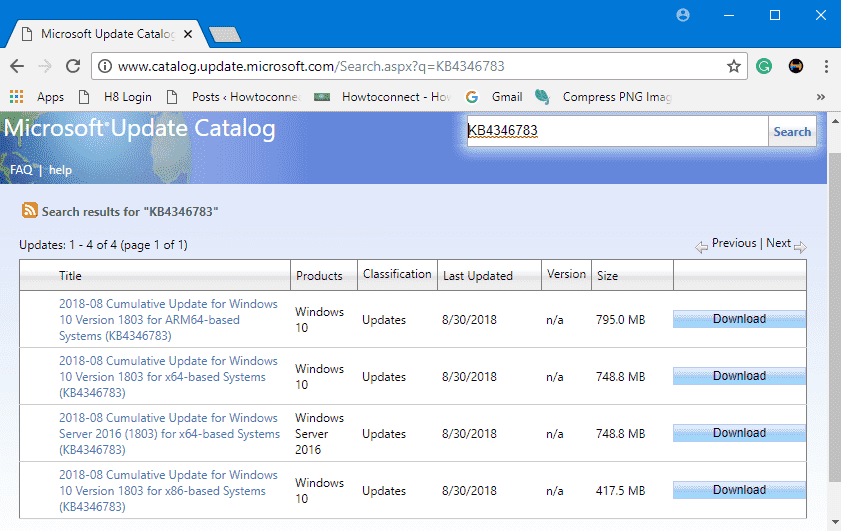Click the Search button
Viewport: 841px width, 531px height.
click(x=792, y=131)
